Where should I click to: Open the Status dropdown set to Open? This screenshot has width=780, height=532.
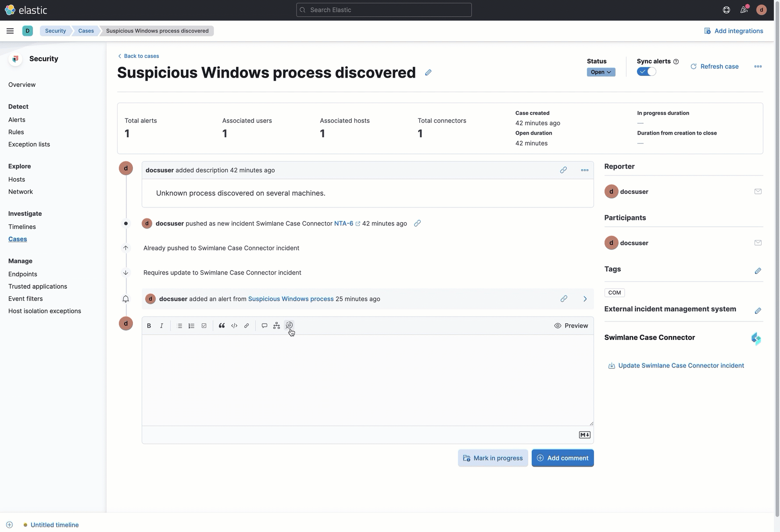click(601, 72)
